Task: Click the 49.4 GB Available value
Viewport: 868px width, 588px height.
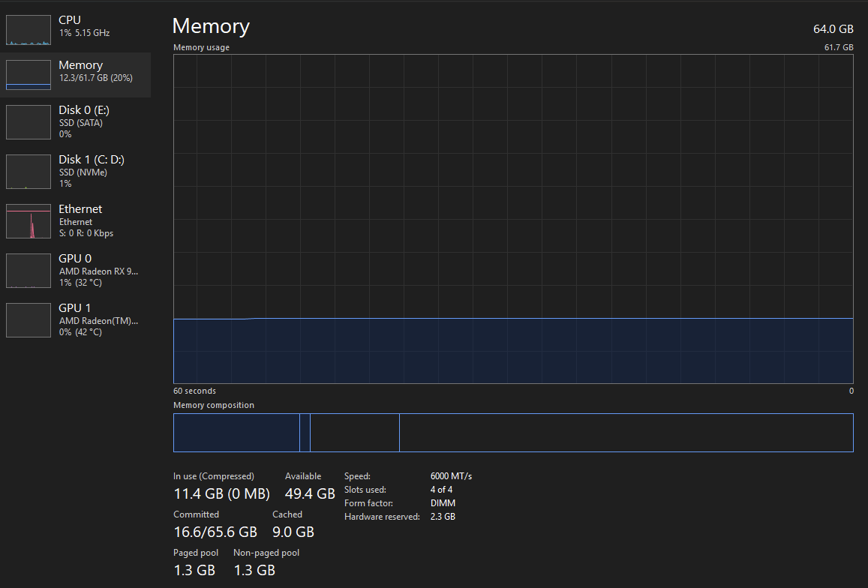Action: click(310, 493)
